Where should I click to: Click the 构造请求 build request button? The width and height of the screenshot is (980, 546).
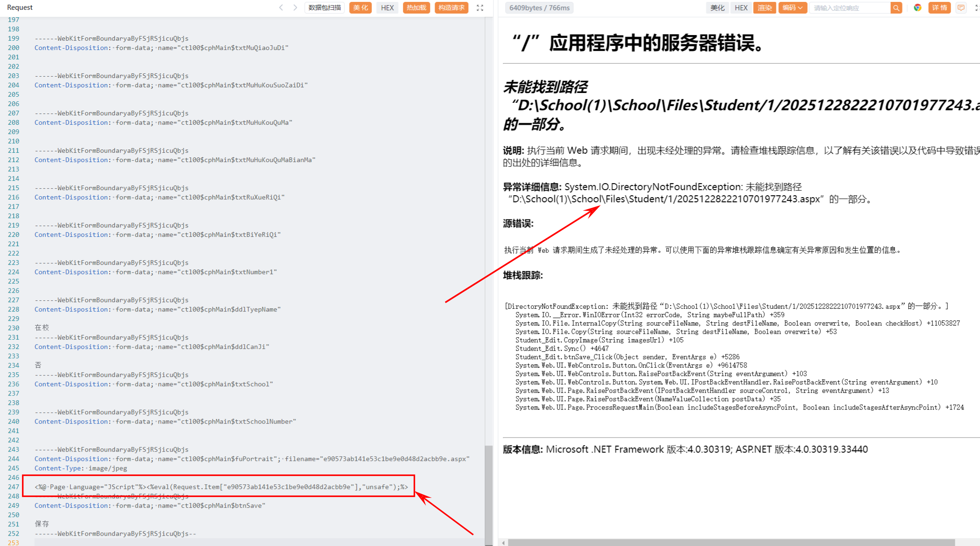point(451,8)
